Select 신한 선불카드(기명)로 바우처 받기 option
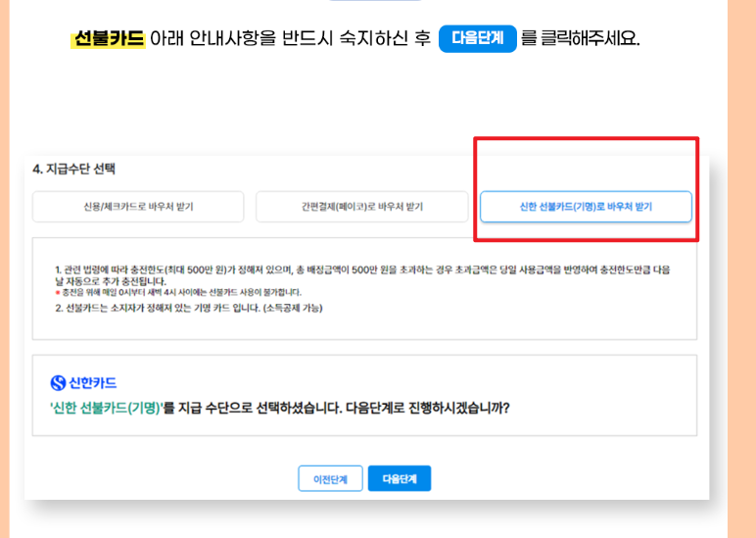Image resolution: width=756 pixels, height=538 pixels. pos(586,207)
